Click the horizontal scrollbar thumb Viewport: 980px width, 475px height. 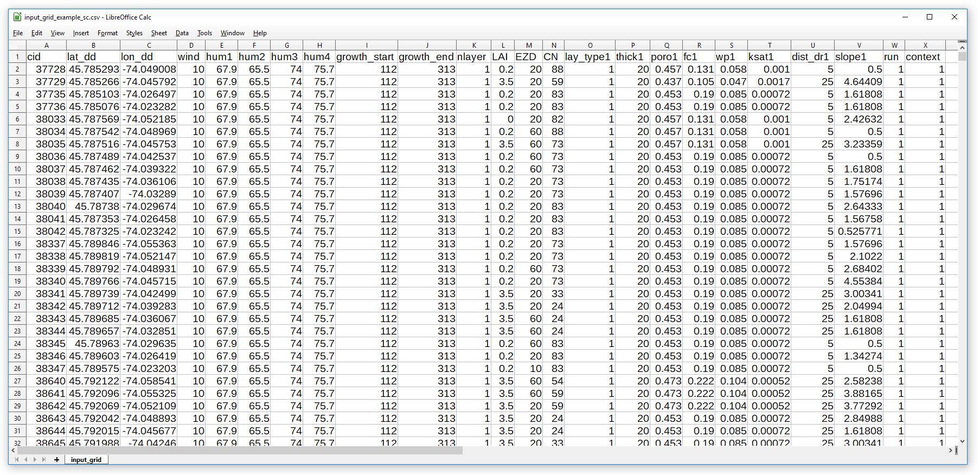(240, 451)
